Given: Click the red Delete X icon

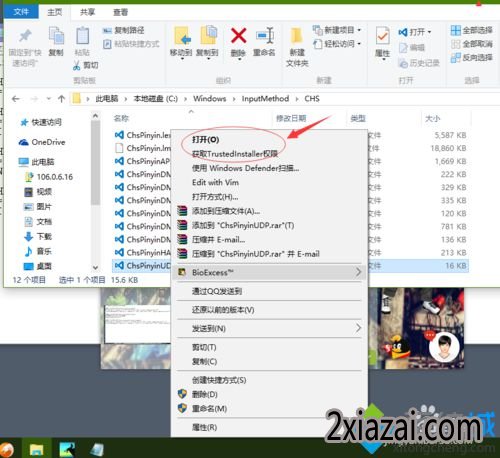Looking at the screenshot, I should [238, 36].
